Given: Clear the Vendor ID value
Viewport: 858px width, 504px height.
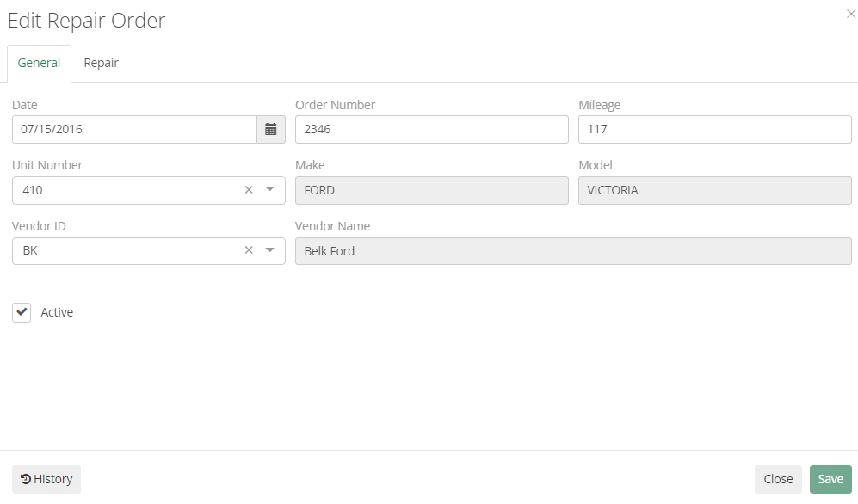Looking at the screenshot, I should coord(248,250).
